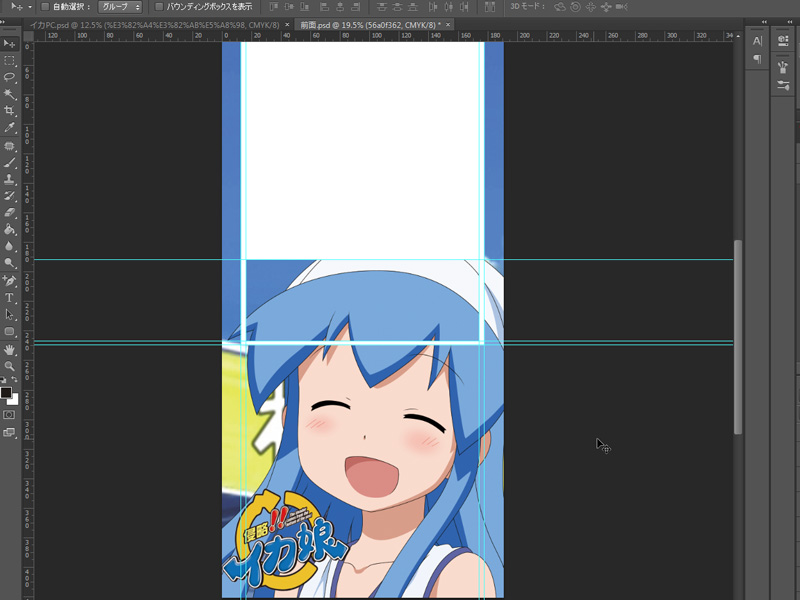Viewport: 800px width, 600px height.
Task: Select the Path Selection tool
Action: [9, 315]
